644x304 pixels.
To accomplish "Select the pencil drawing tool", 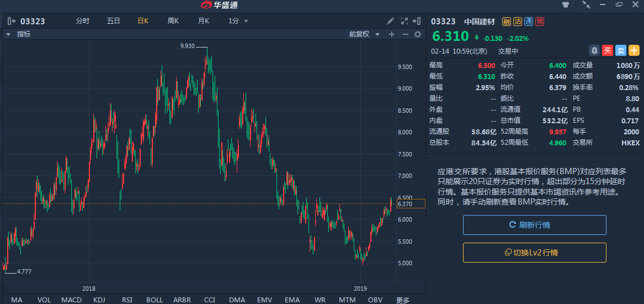I will click(391, 21).
